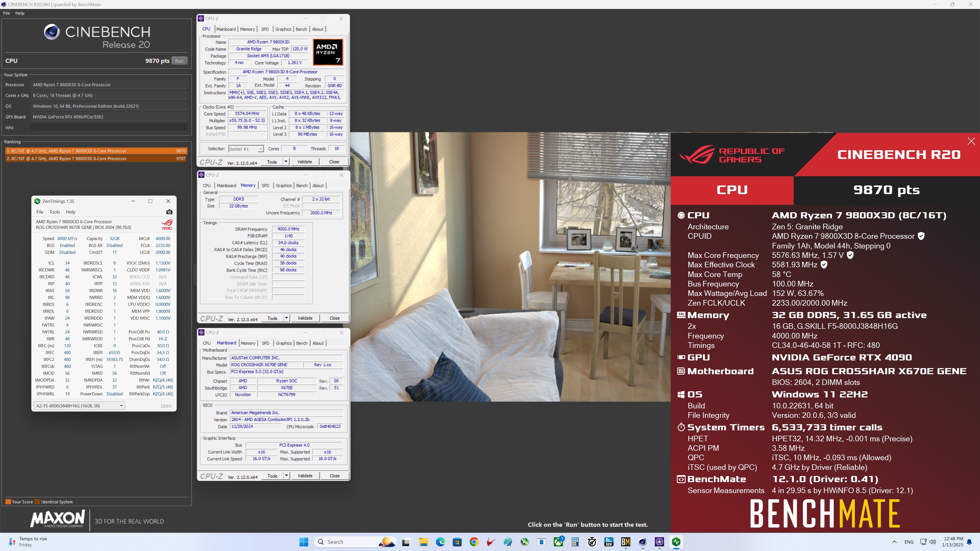Click the shield beside Max Effective Clock
Image resolution: width=980 pixels, height=551 pixels.
(824, 265)
